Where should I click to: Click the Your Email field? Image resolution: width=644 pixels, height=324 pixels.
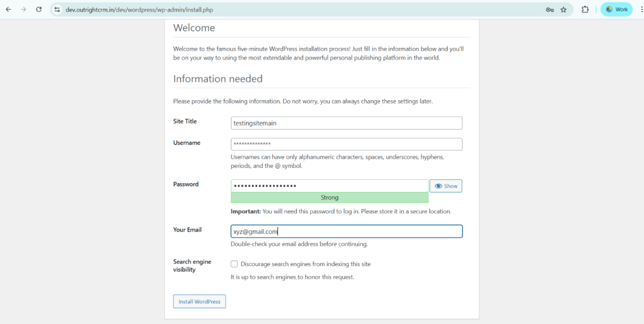[x=347, y=231]
